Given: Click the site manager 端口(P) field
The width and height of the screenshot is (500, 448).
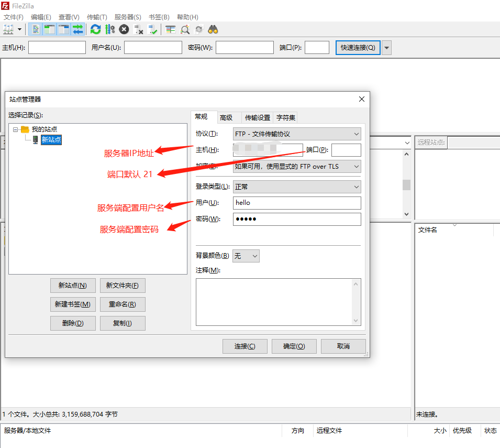Looking at the screenshot, I should [x=346, y=150].
